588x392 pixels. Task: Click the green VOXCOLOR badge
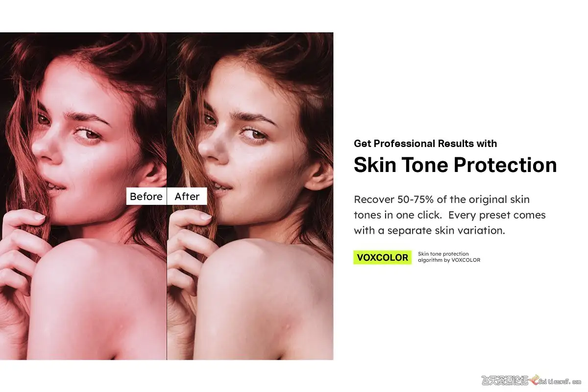[x=382, y=257]
